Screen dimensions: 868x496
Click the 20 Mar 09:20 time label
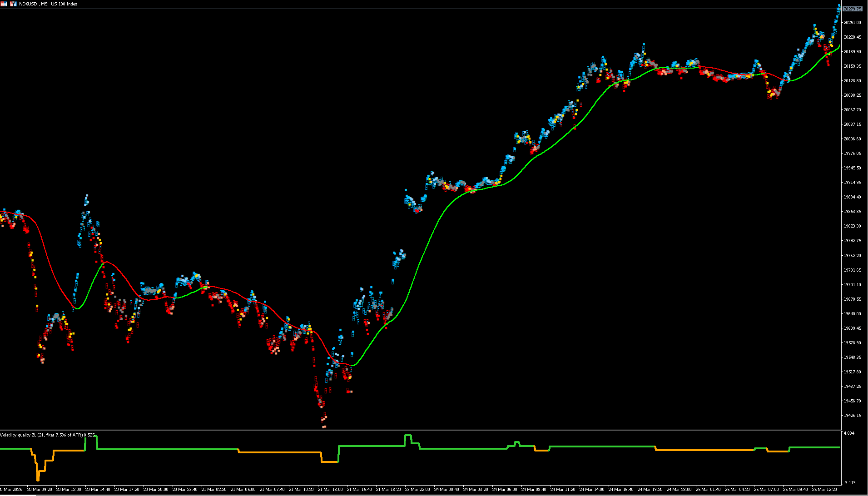pyautogui.click(x=40, y=490)
